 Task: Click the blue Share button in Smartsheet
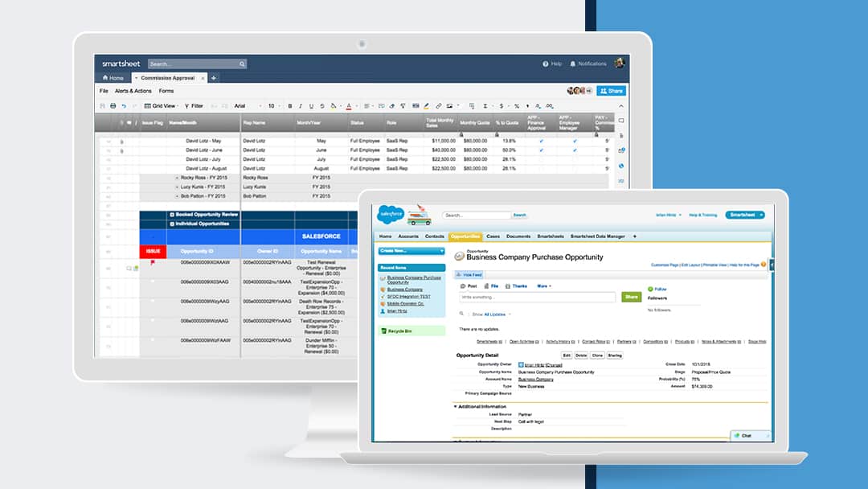tap(611, 91)
